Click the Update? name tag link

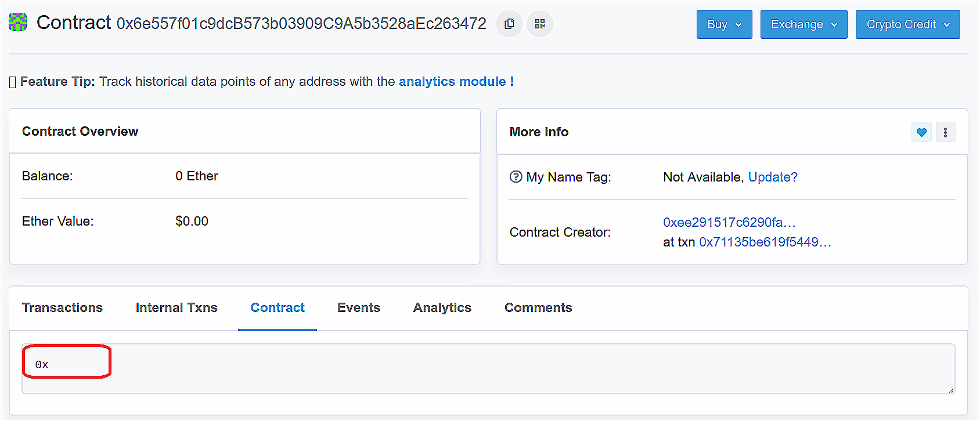click(773, 177)
